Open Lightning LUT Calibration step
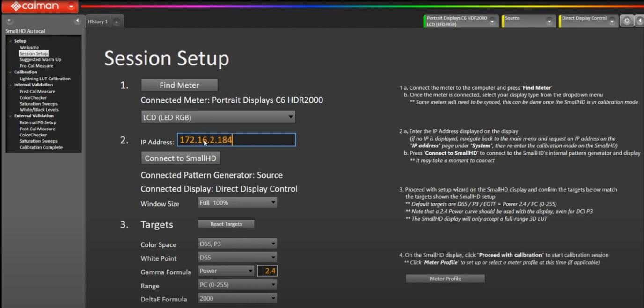The height and width of the screenshot is (308, 644). point(45,79)
